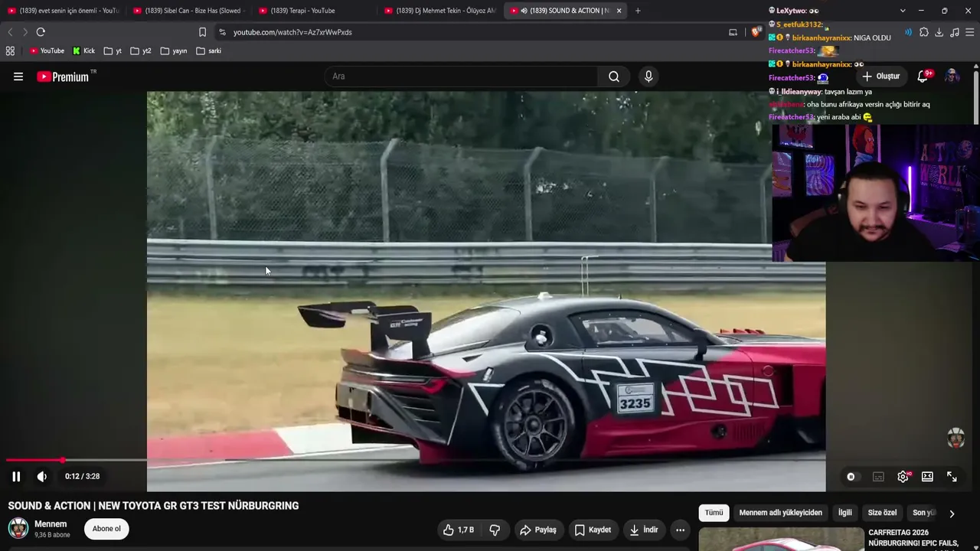This screenshot has height=551, width=980.
Task: Switch to the Dj Mehmet Tekin tab
Action: (x=440, y=11)
